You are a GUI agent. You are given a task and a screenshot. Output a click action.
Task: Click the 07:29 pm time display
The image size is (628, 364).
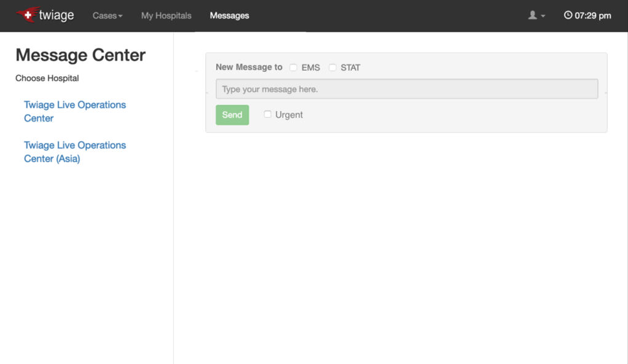pos(592,15)
